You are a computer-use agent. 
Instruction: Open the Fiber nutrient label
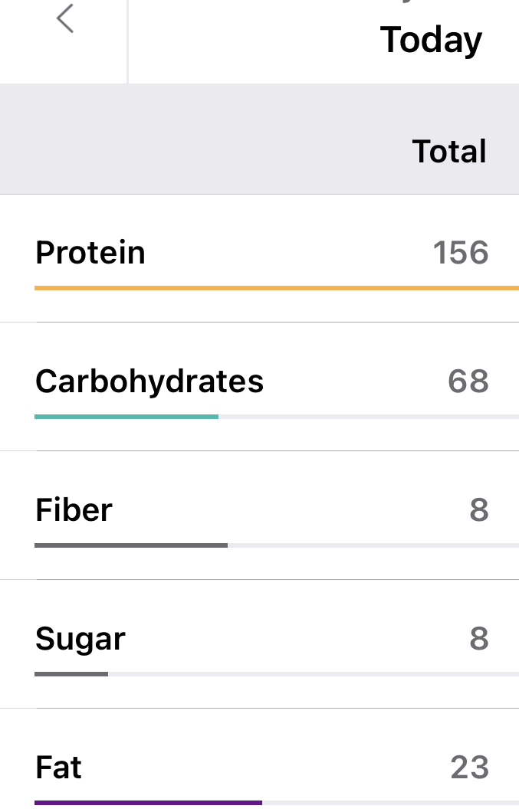(74, 510)
